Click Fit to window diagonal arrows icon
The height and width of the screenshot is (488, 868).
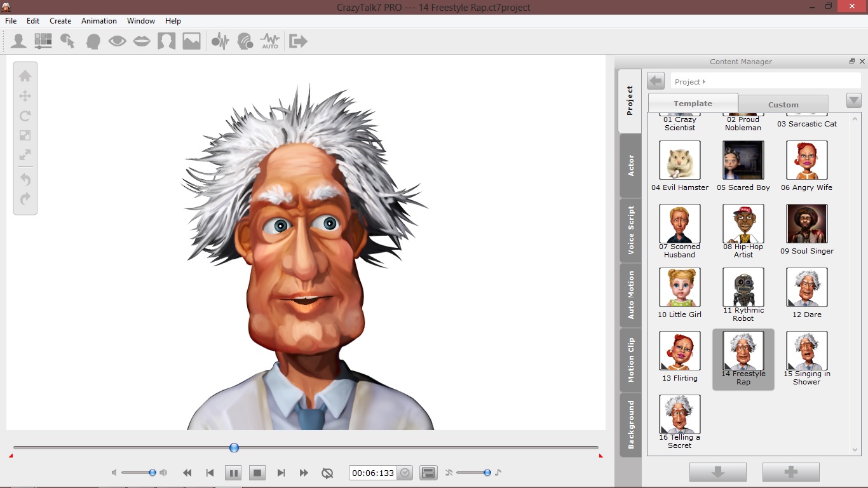point(25,155)
